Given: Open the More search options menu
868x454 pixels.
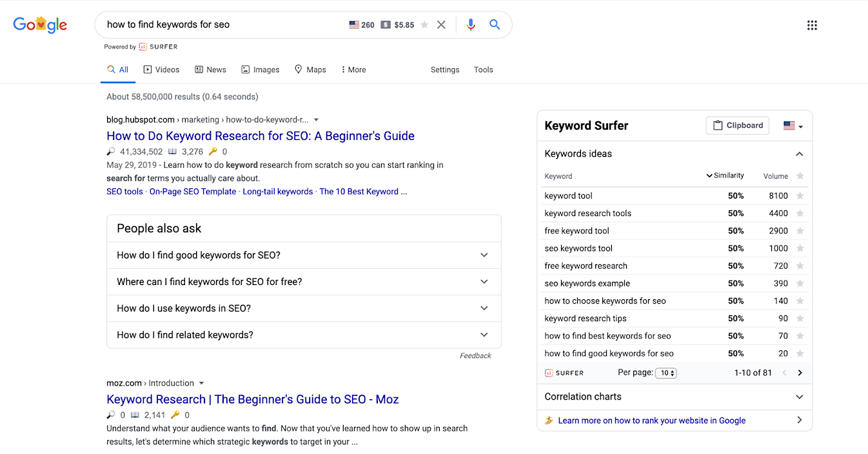Looking at the screenshot, I should click(x=353, y=70).
